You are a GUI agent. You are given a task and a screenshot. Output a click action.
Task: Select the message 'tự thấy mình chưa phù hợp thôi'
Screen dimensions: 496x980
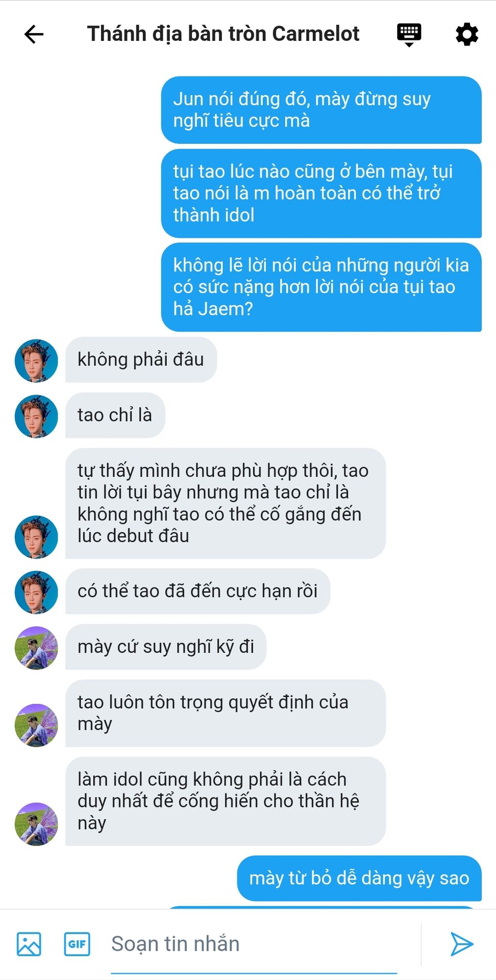pos(226,503)
